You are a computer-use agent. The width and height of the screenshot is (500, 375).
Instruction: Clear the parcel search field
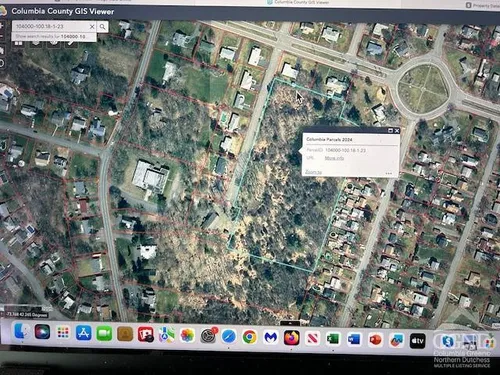[x=92, y=26]
